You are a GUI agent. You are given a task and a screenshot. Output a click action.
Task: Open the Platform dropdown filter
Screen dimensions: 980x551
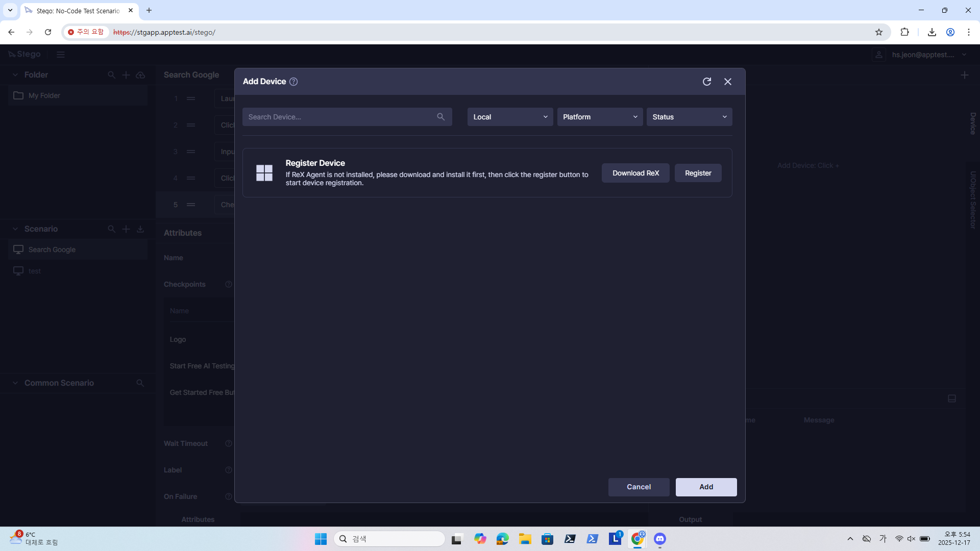tap(600, 117)
